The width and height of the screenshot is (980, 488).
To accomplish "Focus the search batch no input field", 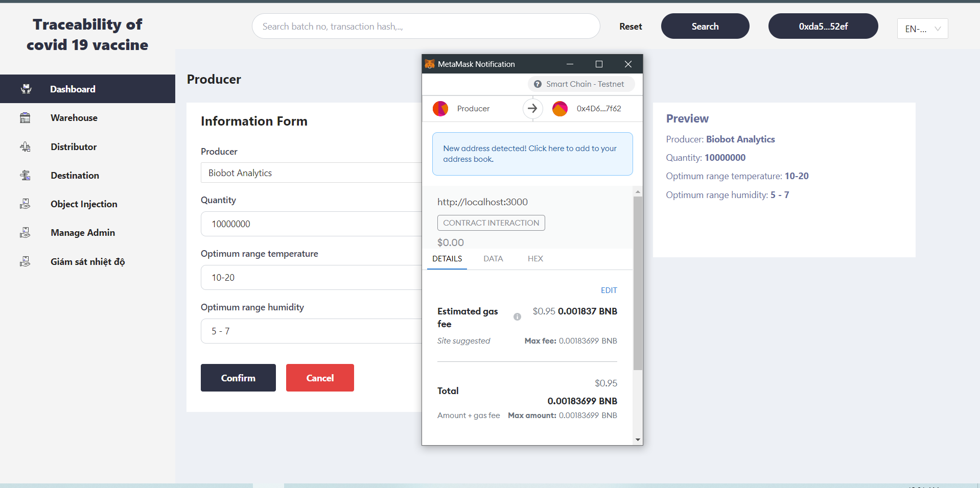I will [426, 26].
